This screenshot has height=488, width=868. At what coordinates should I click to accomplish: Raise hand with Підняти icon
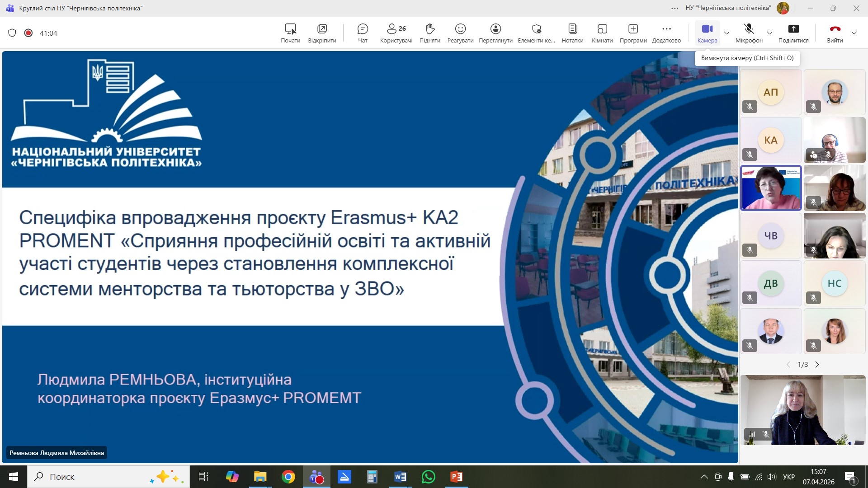pyautogui.click(x=429, y=33)
